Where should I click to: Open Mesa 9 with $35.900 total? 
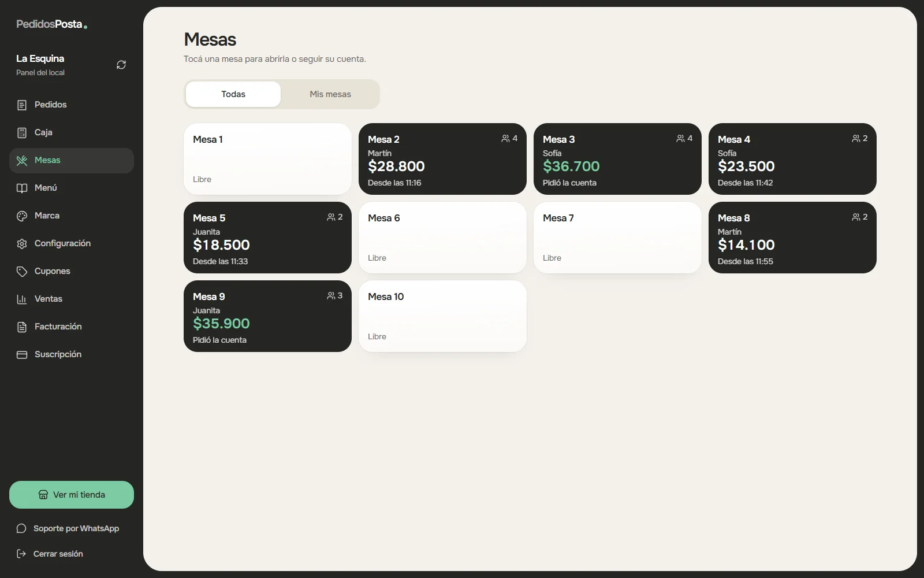click(267, 316)
